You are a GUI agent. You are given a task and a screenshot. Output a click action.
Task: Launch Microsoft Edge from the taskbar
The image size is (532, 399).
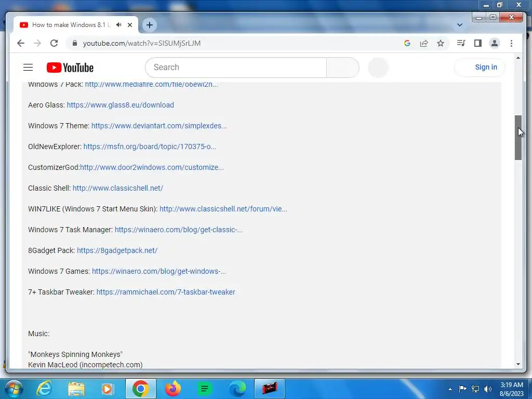(237, 389)
